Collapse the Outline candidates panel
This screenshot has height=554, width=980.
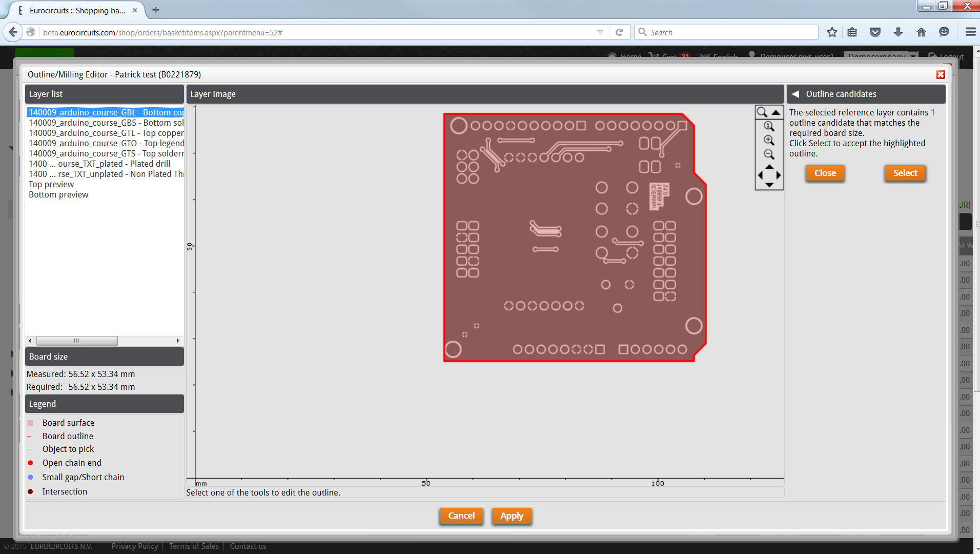pos(795,94)
